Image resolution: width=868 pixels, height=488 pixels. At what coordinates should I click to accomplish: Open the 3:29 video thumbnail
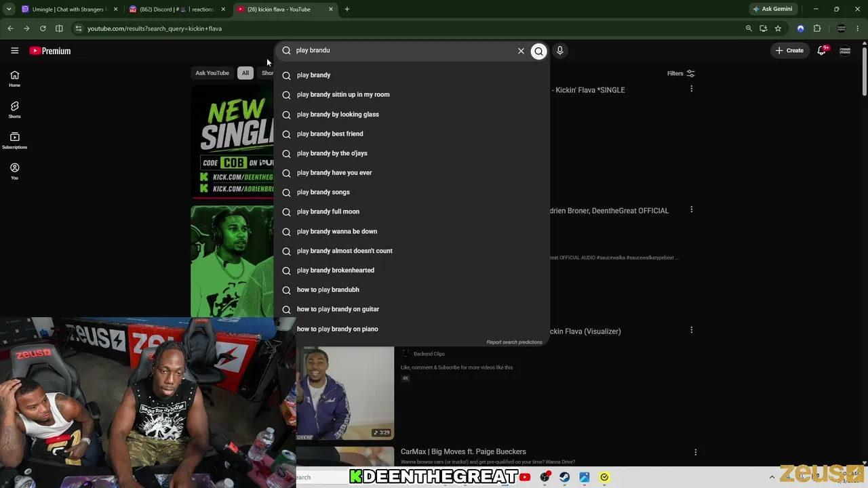tap(345, 393)
